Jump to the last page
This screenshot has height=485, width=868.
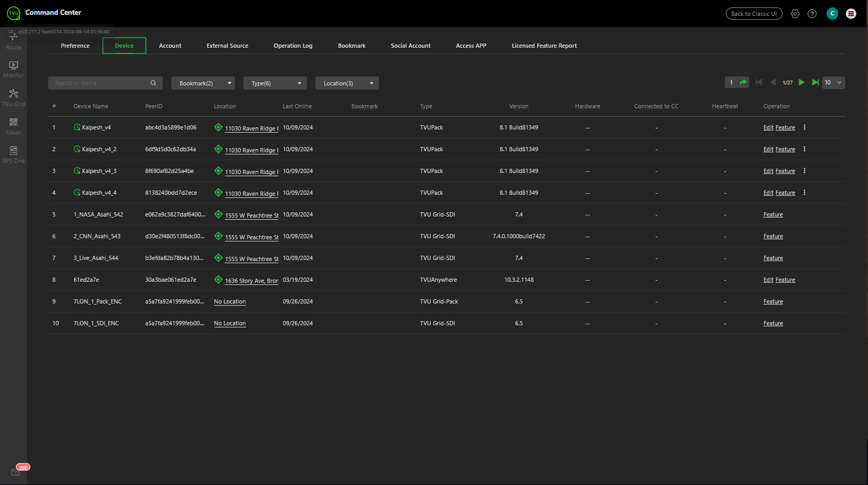(815, 82)
